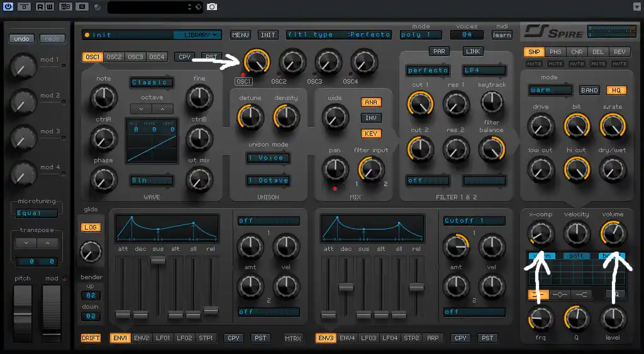Select the low-shelf EQ shape icon
Screen dimensions: 644x354
point(538,294)
